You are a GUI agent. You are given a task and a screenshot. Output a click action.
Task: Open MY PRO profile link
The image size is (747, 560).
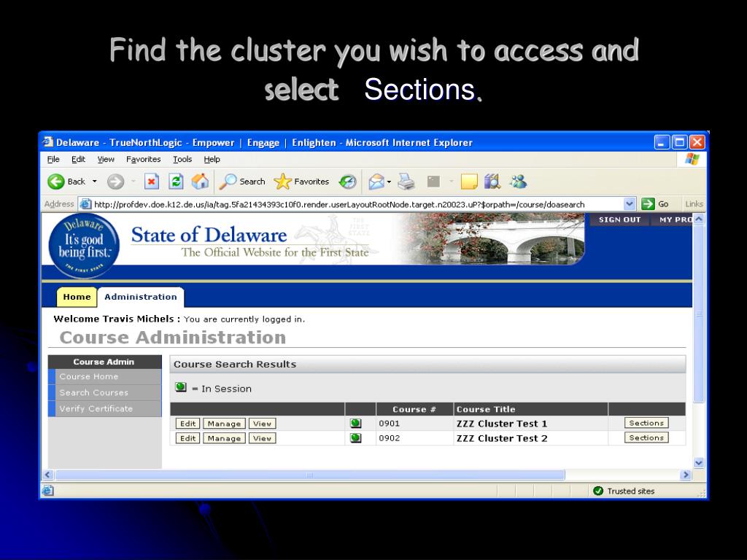click(x=676, y=219)
